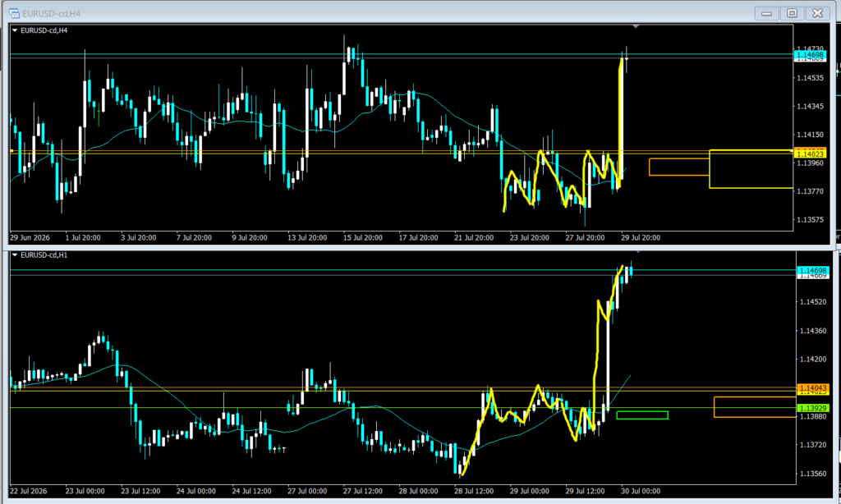Expand the EURUSD-cd,H4 indicator label triangle
Image resolution: width=841 pixels, height=504 pixels.
pyautogui.click(x=15, y=30)
